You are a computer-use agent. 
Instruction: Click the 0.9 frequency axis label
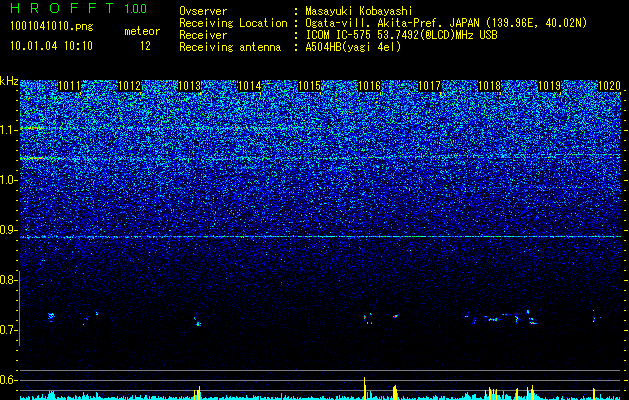coord(8,230)
